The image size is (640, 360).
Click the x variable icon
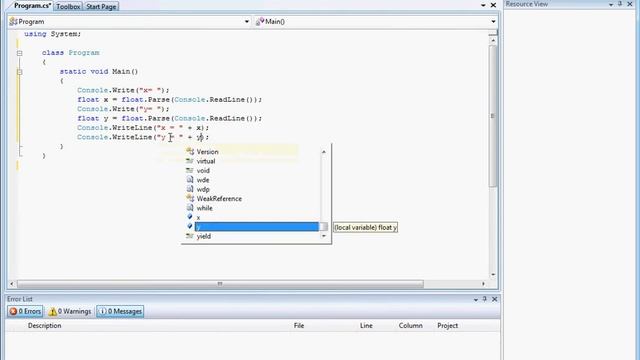(x=190, y=217)
